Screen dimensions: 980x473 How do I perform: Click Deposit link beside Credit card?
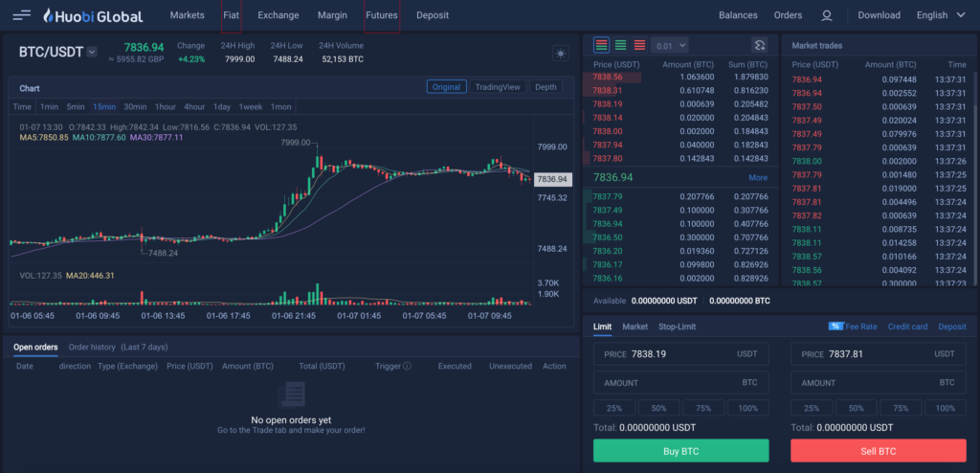(952, 327)
